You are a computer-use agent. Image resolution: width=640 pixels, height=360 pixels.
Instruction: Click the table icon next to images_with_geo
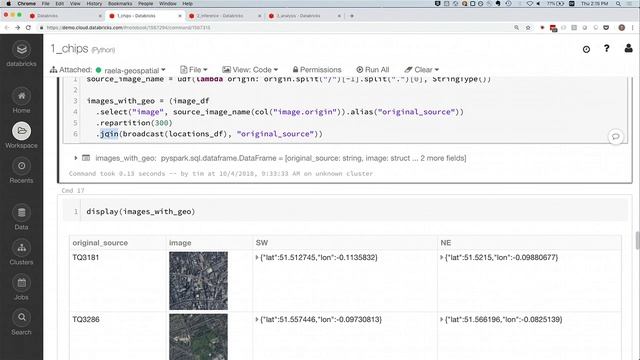pyautogui.click(x=86, y=158)
